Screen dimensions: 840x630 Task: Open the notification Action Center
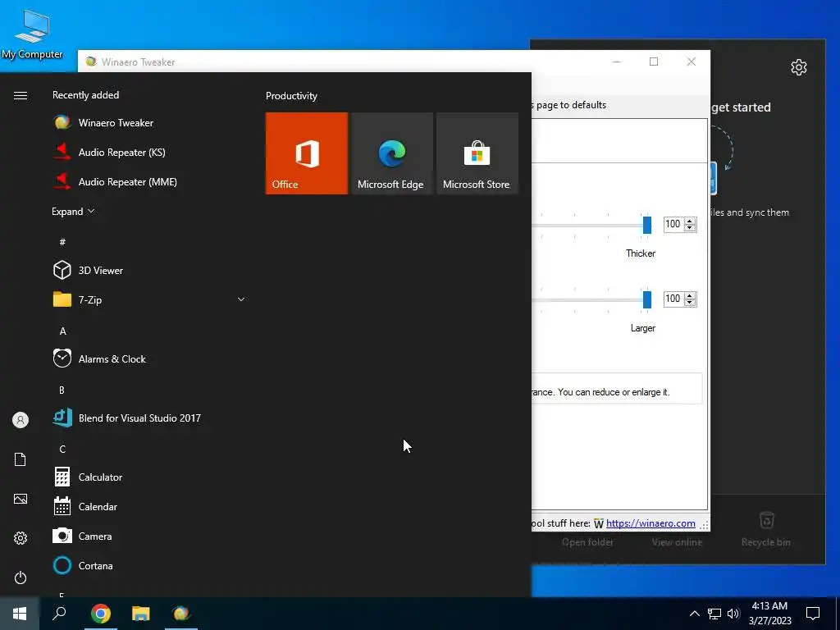coord(813,614)
